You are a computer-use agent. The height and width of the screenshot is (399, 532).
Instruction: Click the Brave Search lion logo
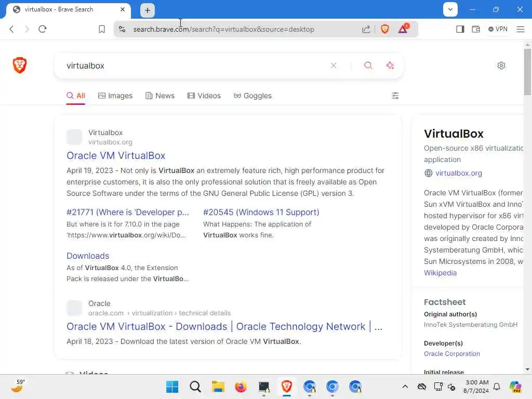point(20,65)
